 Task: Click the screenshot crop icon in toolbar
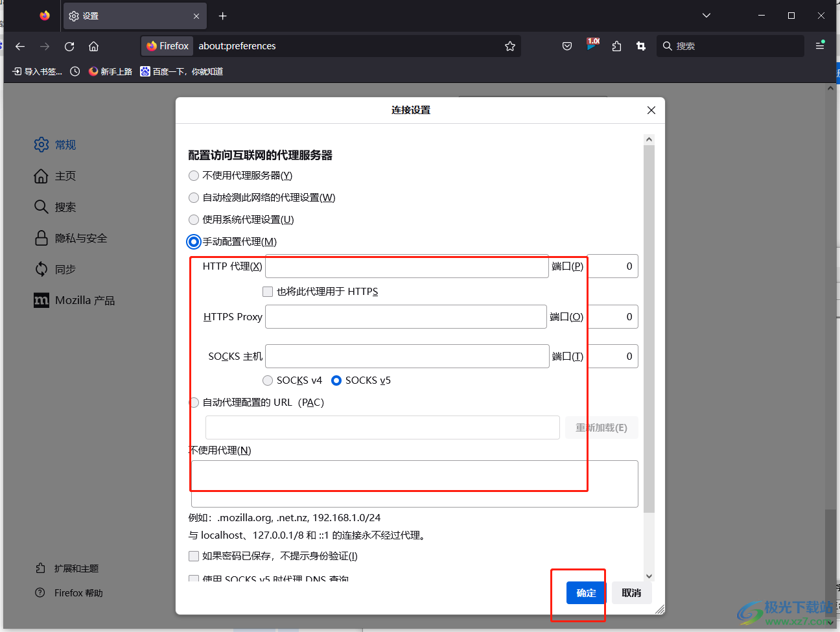(641, 46)
